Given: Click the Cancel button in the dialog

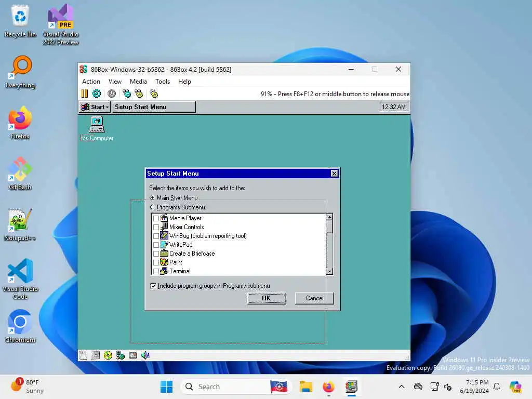Looking at the screenshot, I should pos(314,298).
